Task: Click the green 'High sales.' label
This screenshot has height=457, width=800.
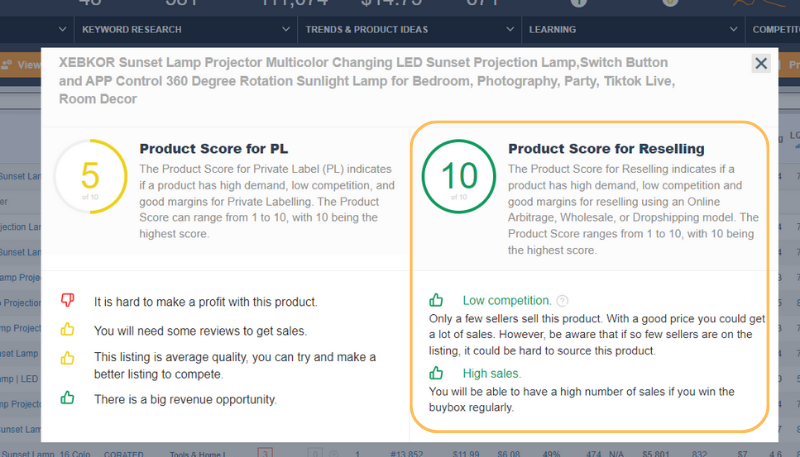Action: click(492, 374)
